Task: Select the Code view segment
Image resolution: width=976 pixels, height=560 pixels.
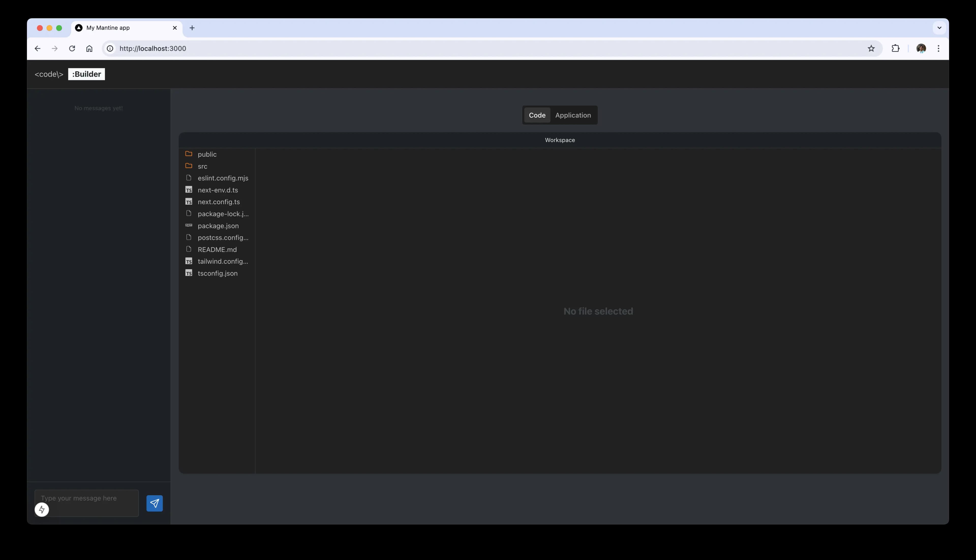Action: (x=537, y=115)
